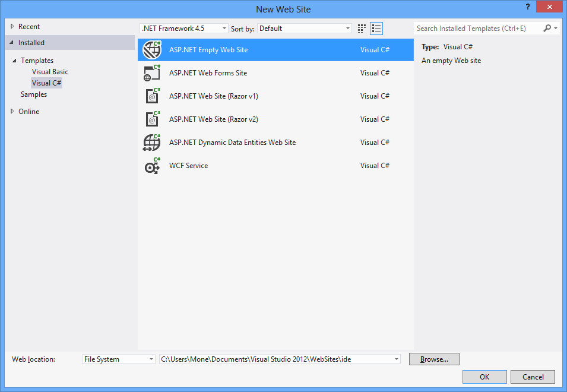This screenshot has width=567, height=392.
Task: Expand the Online node
Action: [12, 112]
